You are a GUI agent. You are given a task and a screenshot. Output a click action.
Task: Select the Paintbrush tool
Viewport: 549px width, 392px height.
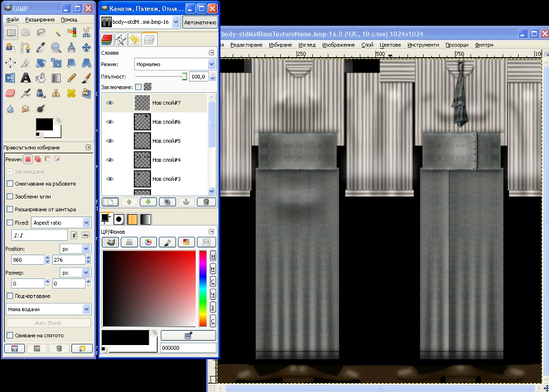click(86, 78)
